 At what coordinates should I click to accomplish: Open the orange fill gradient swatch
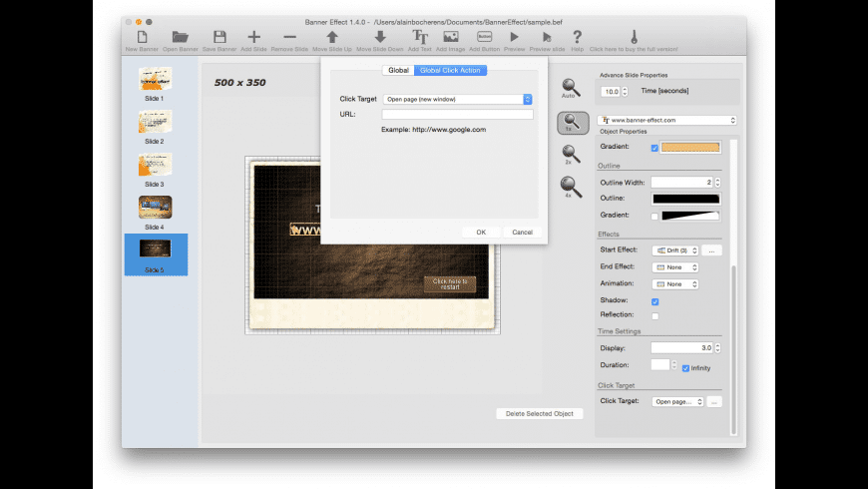click(x=690, y=148)
